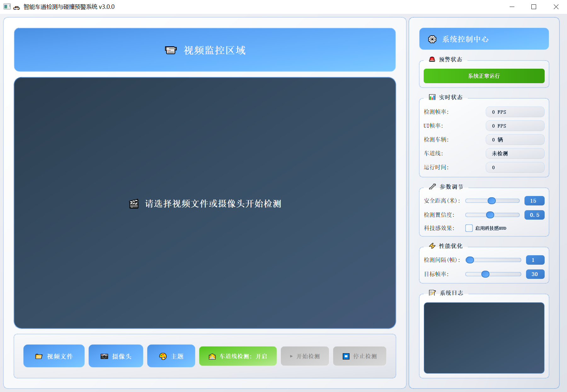This screenshot has height=392, width=567.
Task: Click the 预警状态 group title
Action: [450, 59]
